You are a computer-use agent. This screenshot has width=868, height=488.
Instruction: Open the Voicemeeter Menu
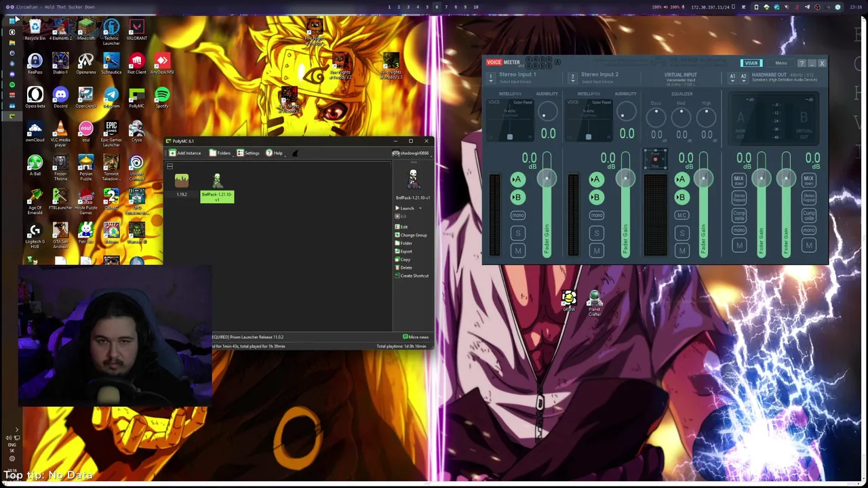click(x=781, y=63)
